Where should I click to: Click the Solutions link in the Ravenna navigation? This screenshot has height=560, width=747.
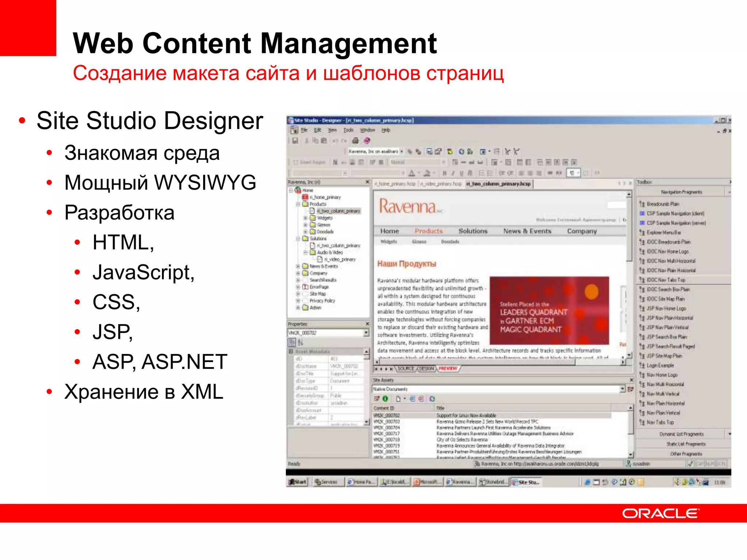pos(473,231)
